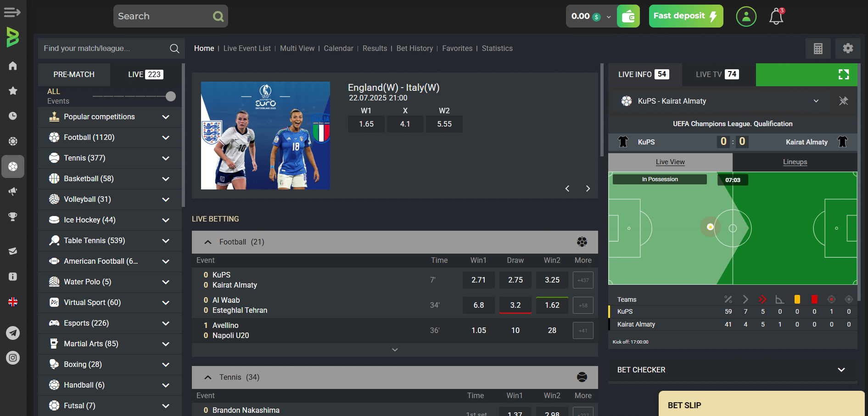Switch to Lineups view
The width and height of the screenshot is (868, 416).
795,162
